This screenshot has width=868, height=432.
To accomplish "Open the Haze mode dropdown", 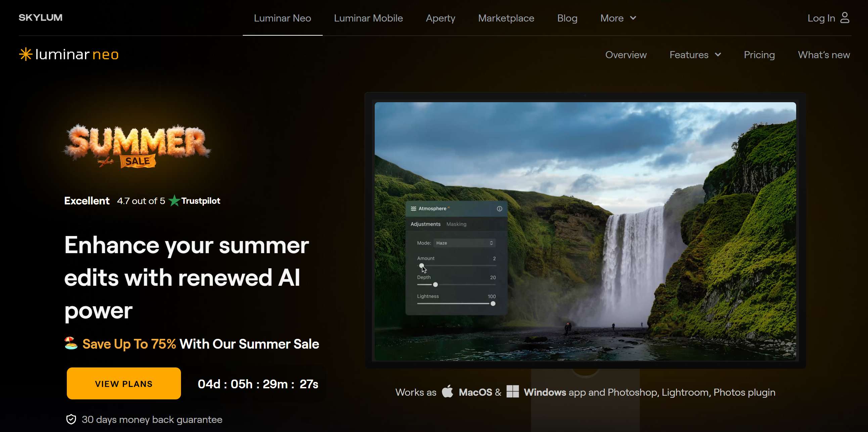I will (464, 243).
